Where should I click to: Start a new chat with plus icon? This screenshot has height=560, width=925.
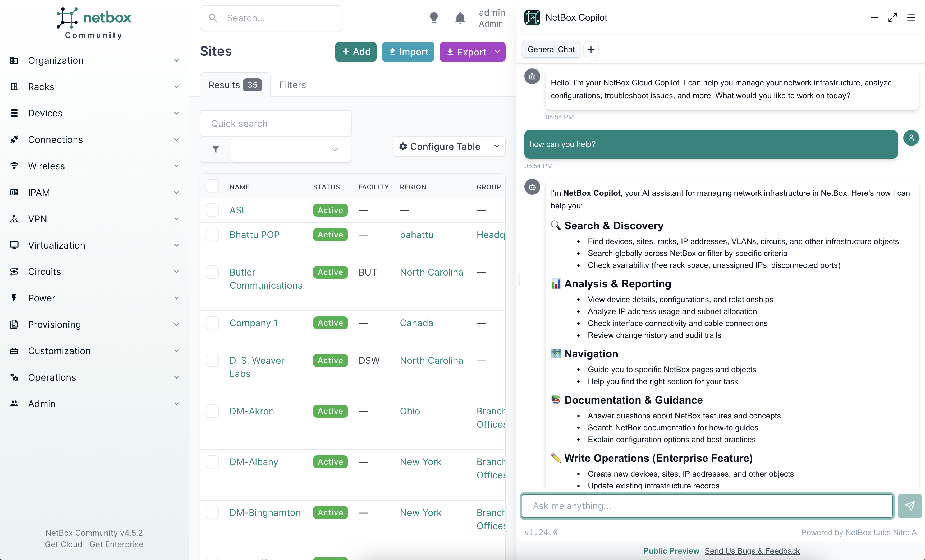(x=591, y=49)
